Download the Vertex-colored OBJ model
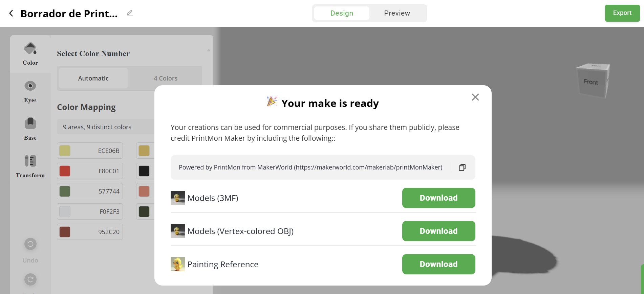Screen dimensions: 644x294 click(x=438, y=231)
